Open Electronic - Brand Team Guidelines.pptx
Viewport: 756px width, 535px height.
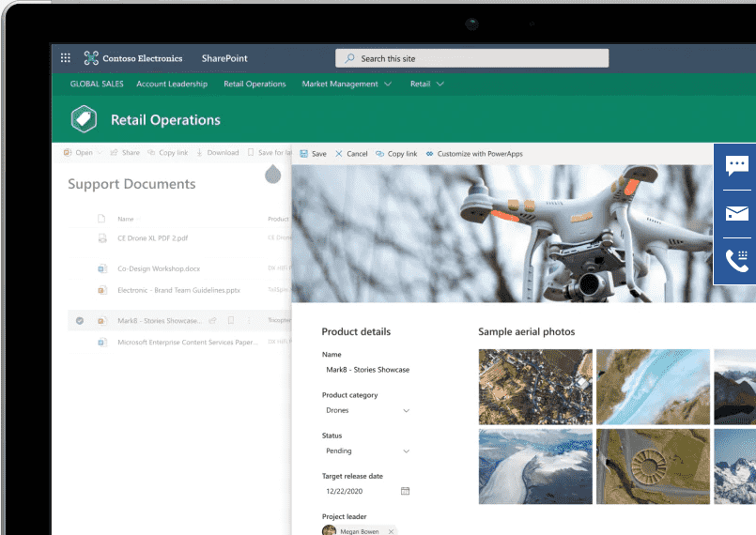click(178, 290)
